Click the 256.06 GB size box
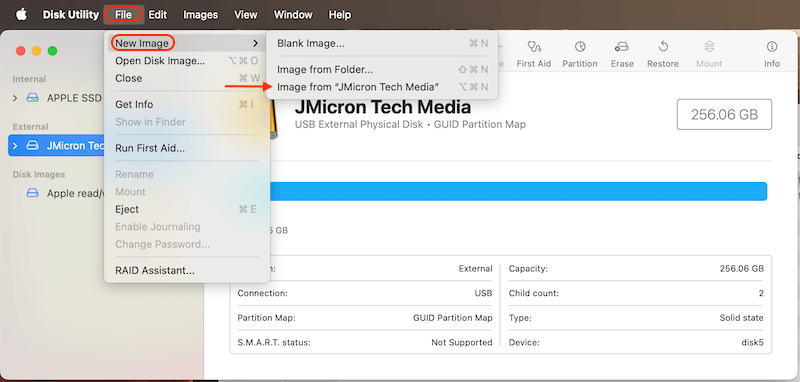This screenshot has width=800, height=382. click(724, 115)
